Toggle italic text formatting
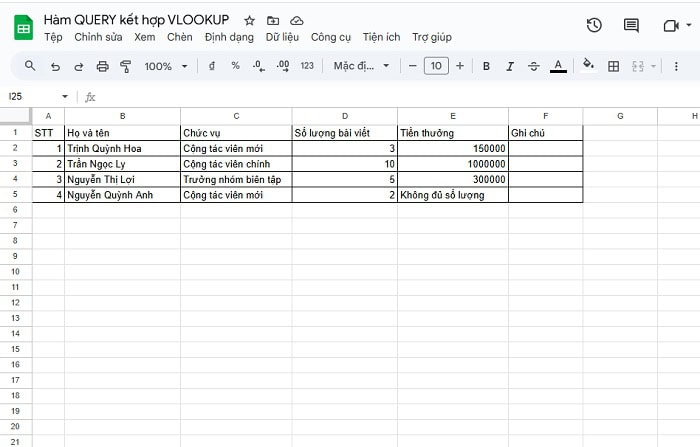 [510, 66]
